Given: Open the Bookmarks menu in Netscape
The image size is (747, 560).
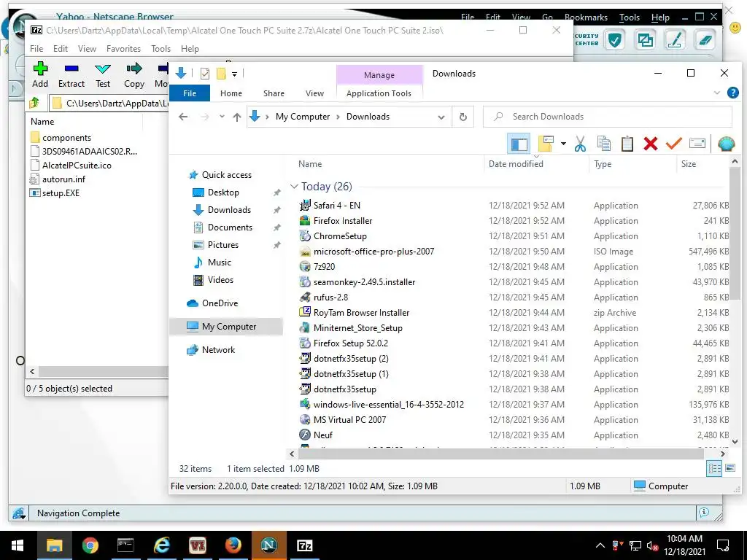Looking at the screenshot, I should point(586,17).
